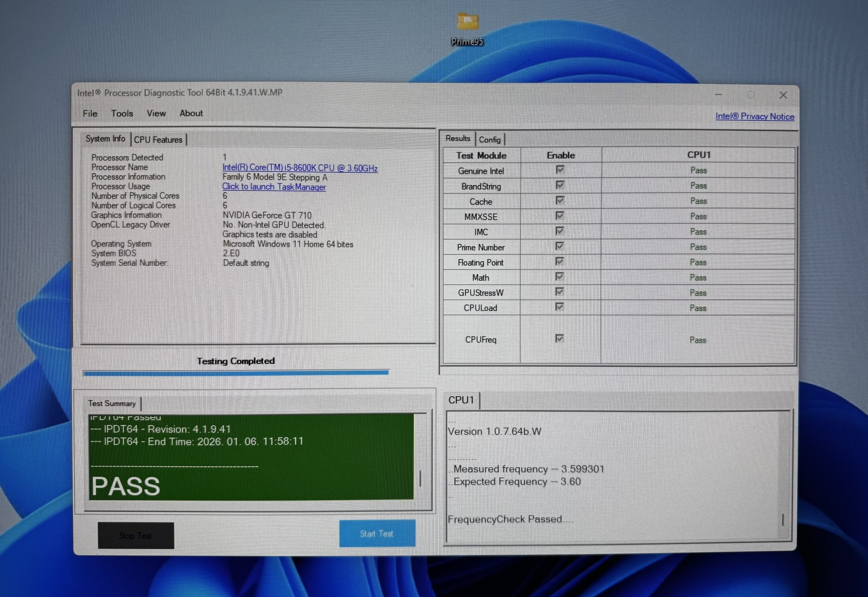This screenshot has width=868, height=597.
Task: Select the CPU1 tab in the log panel
Action: coord(461,400)
